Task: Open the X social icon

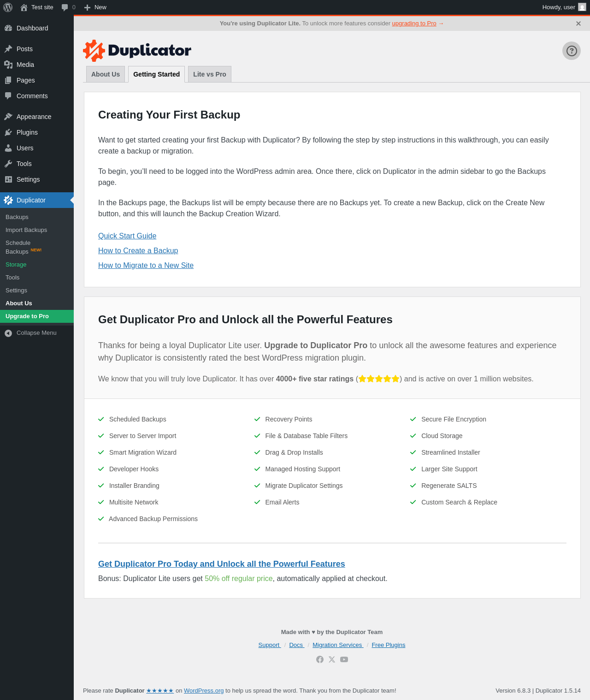Action: click(332, 659)
